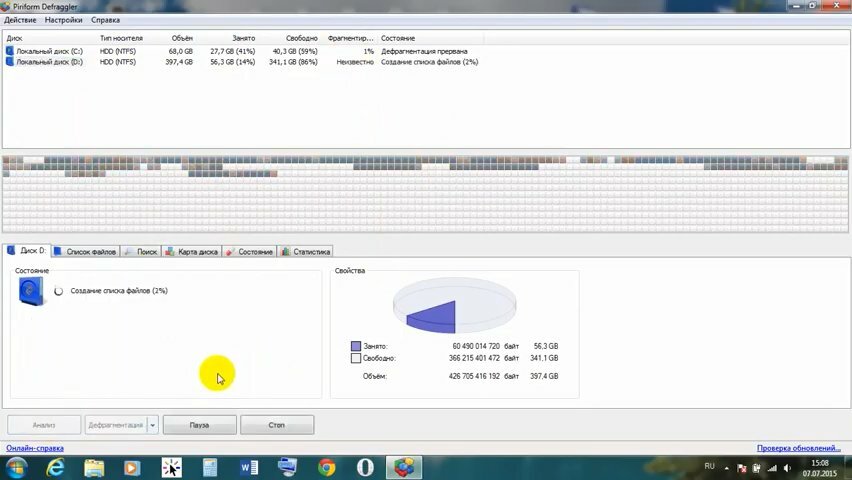Sort by Тип носителя column header

pos(121,38)
